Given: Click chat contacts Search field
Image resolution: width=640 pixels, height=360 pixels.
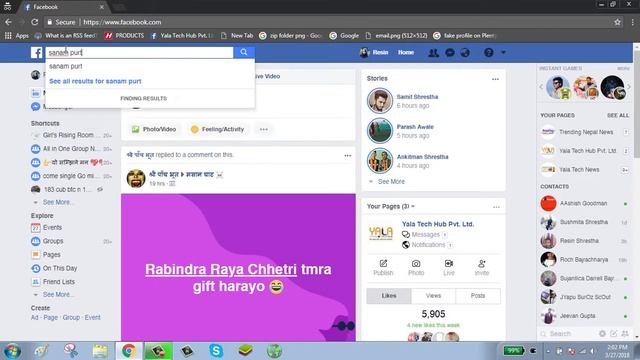Looking at the screenshot, I should pos(568,334).
